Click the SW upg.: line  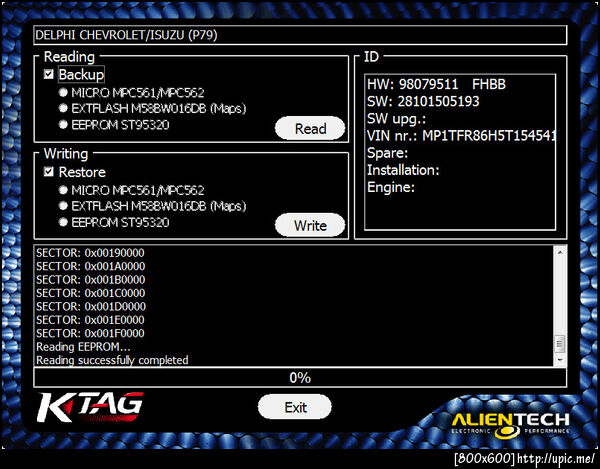396,119
